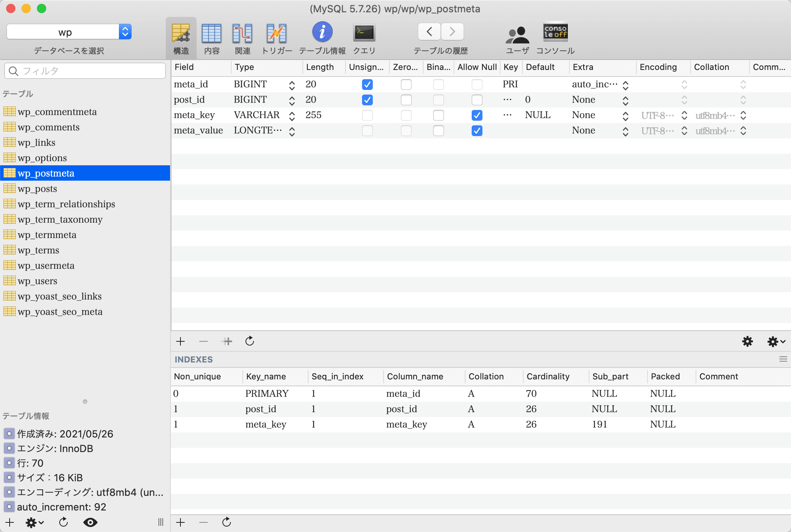Open the トリガー triggers view

coord(276,33)
